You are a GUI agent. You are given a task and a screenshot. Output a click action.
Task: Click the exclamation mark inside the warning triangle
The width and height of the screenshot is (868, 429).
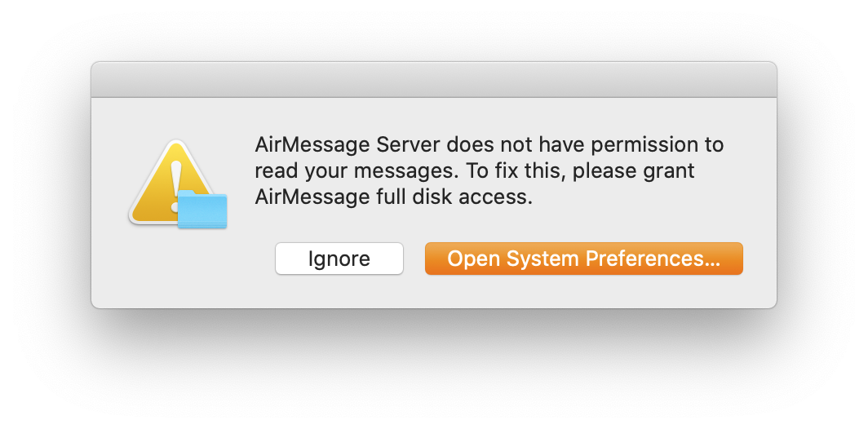tap(176, 186)
